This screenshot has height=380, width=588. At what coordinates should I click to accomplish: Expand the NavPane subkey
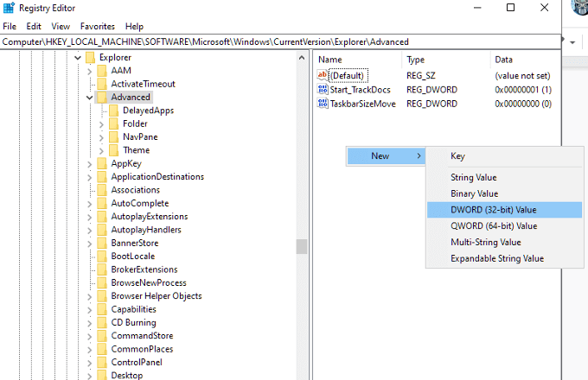point(101,137)
